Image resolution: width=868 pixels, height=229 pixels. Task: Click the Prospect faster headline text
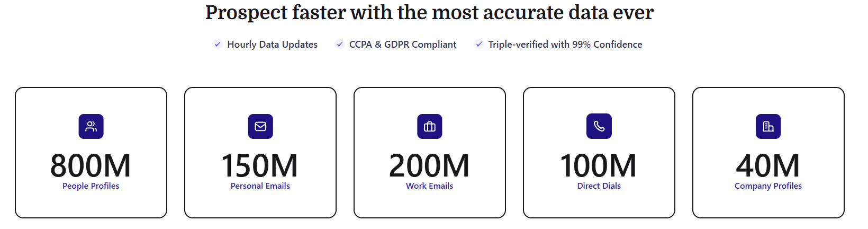(x=429, y=13)
